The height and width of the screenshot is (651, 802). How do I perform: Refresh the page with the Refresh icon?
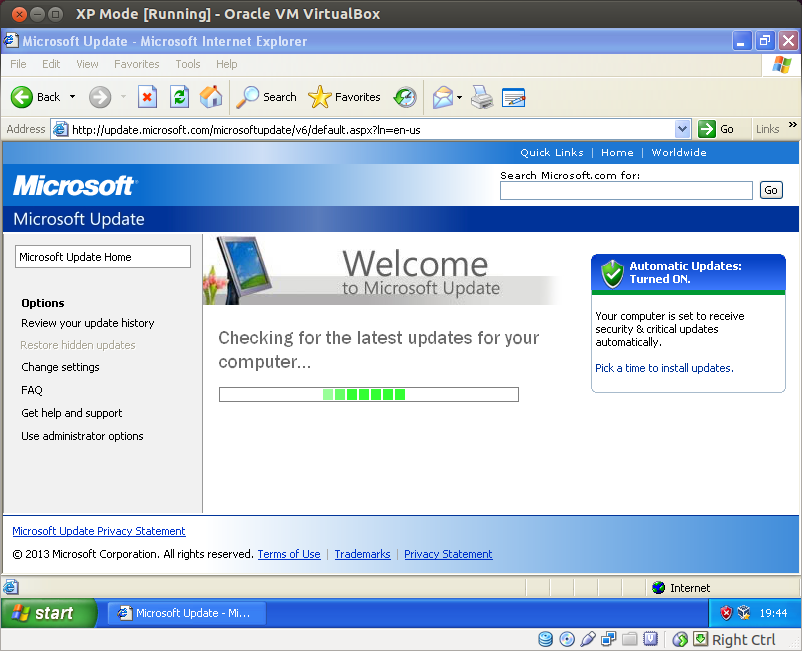pyautogui.click(x=180, y=97)
